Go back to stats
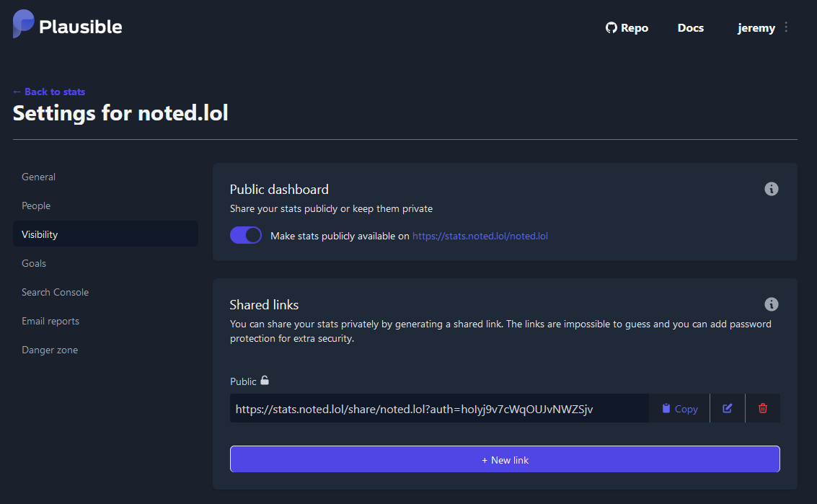This screenshot has width=817, height=504. coord(49,92)
